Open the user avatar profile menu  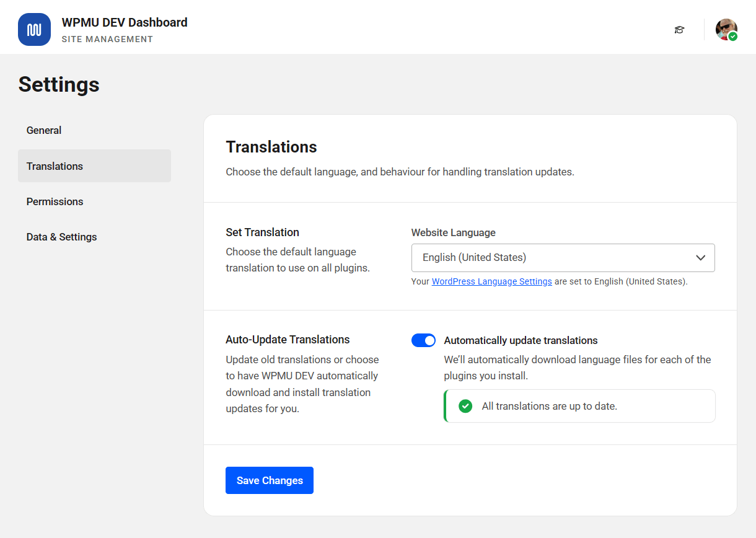(x=726, y=30)
